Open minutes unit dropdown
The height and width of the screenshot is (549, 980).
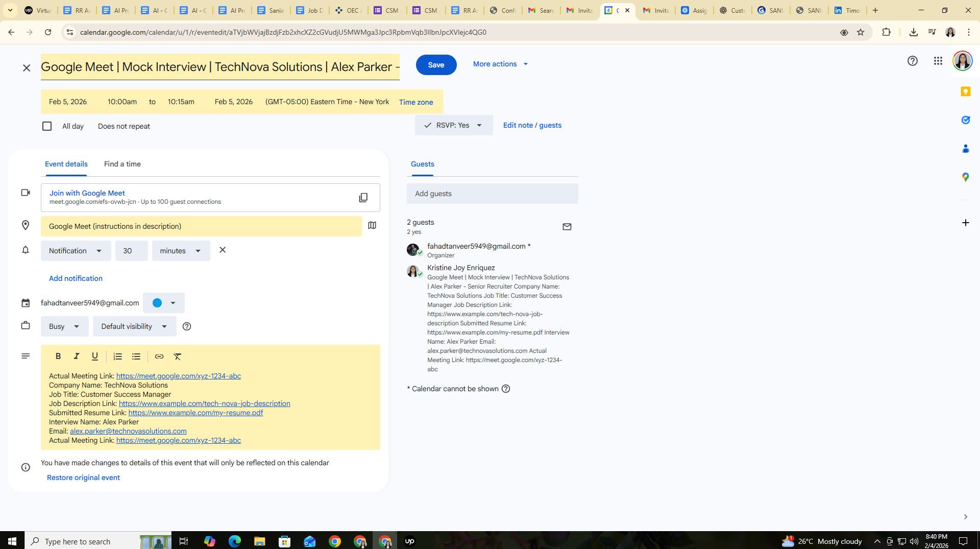[x=181, y=251]
